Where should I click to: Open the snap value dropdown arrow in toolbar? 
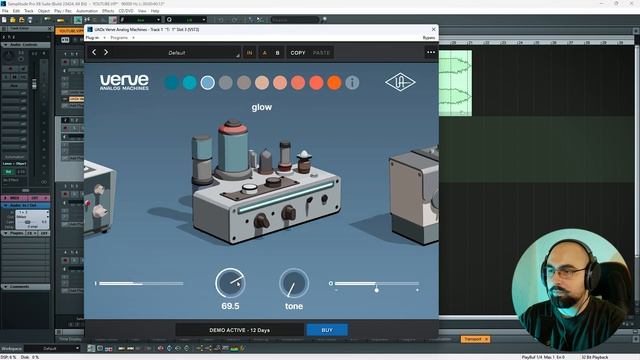click(204, 20)
